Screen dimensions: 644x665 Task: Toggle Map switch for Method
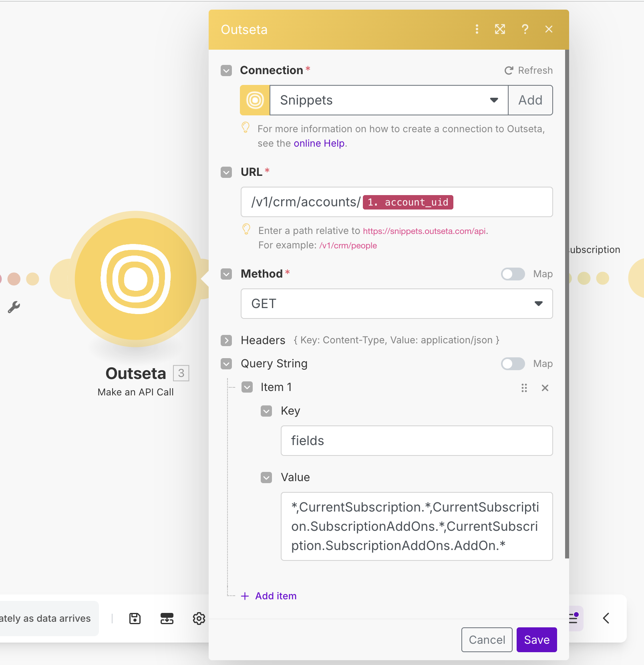(513, 274)
